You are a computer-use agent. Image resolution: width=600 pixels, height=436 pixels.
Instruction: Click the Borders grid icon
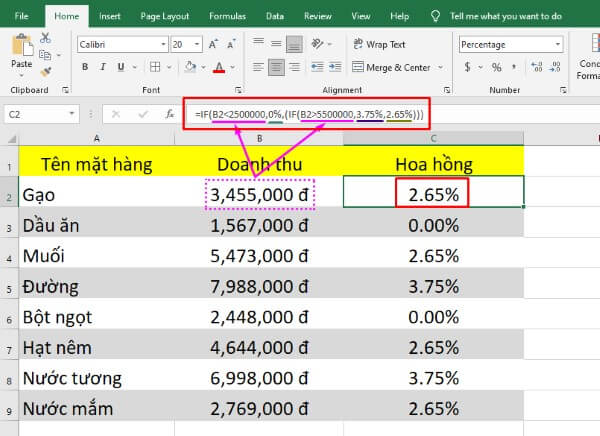[155, 67]
